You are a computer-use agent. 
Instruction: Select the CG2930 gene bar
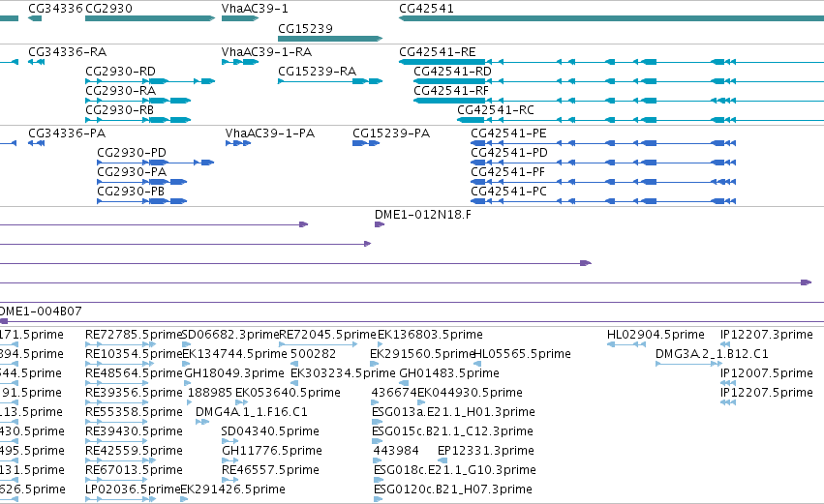coord(150,18)
